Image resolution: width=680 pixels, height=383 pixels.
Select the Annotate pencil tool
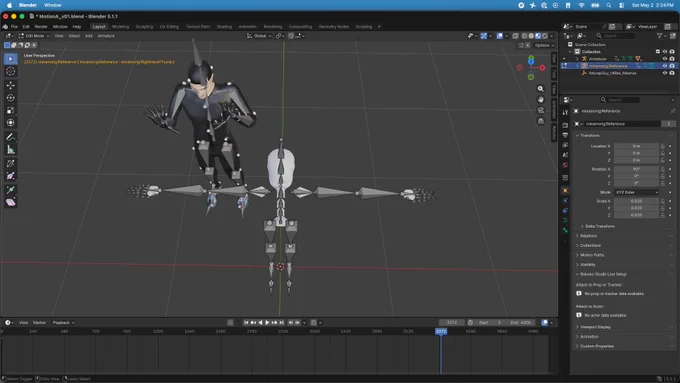(x=10, y=137)
